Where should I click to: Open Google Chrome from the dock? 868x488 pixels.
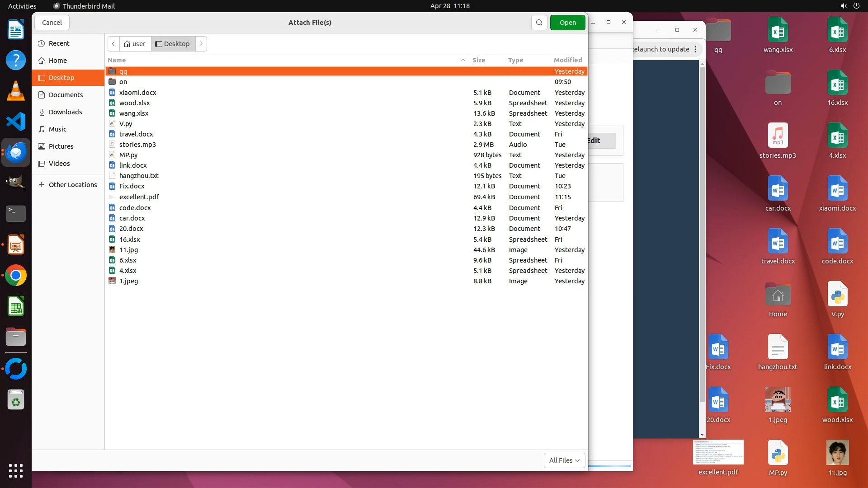[x=16, y=276]
